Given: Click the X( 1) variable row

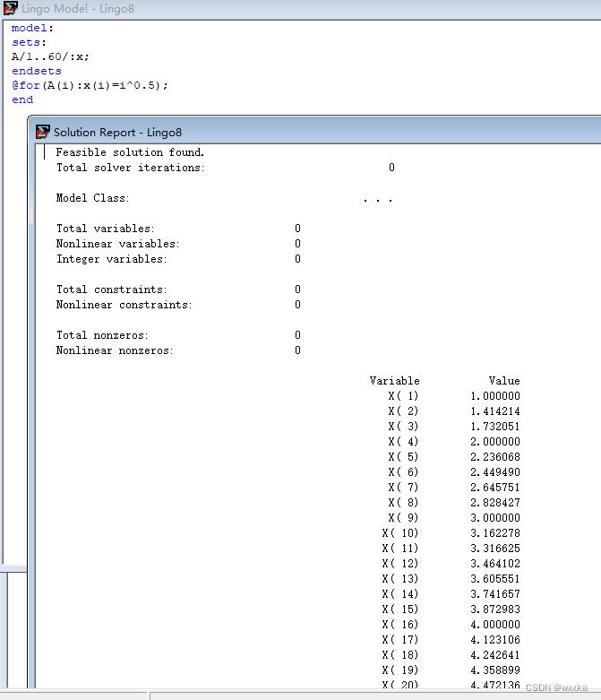Looking at the screenshot, I should pyautogui.click(x=454, y=396).
